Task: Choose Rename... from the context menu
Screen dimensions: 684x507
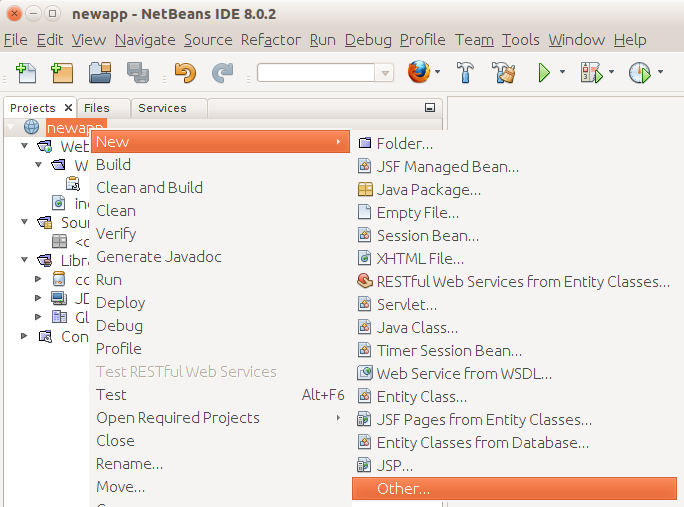Action: 220,464
